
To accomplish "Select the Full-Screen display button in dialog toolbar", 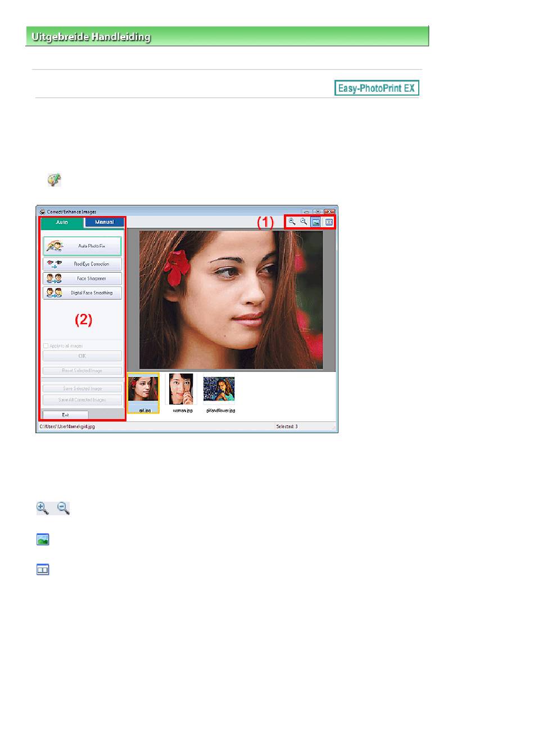I will point(316,222).
